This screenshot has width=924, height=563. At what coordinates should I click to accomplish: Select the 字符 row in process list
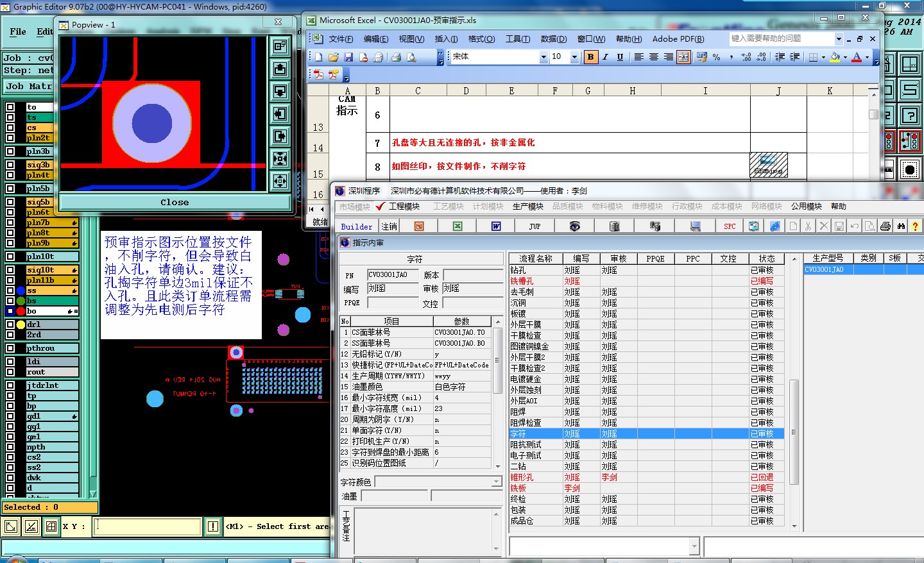click(646, 433)
